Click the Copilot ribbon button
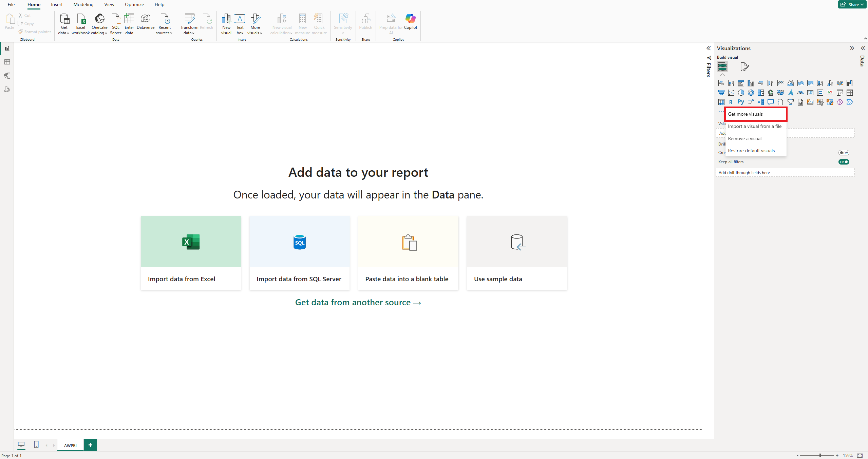868x459 pixels. click(410, 21)
